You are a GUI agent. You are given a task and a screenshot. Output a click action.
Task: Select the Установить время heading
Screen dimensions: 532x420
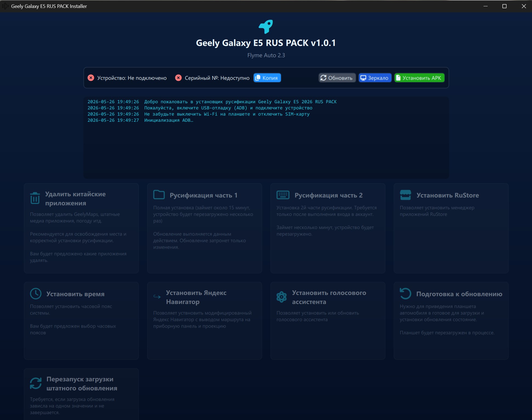click(75, 294)
